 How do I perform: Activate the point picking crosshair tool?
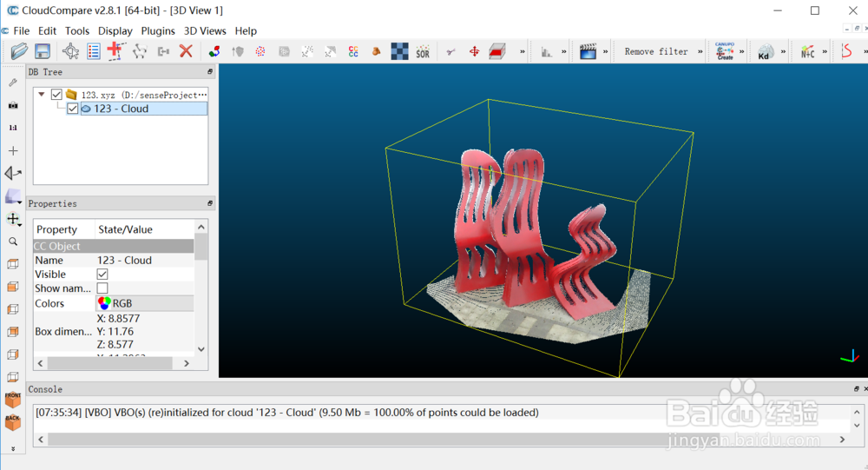click(70, 51)
